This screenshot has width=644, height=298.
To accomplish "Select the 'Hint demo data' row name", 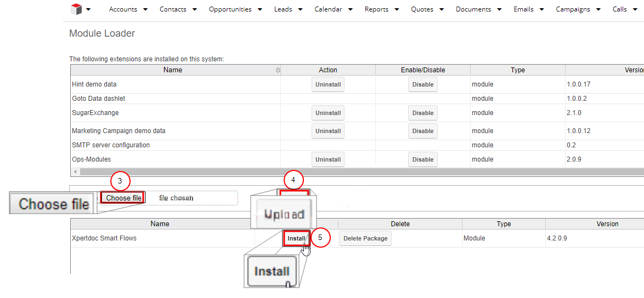I will pos(94,84).
